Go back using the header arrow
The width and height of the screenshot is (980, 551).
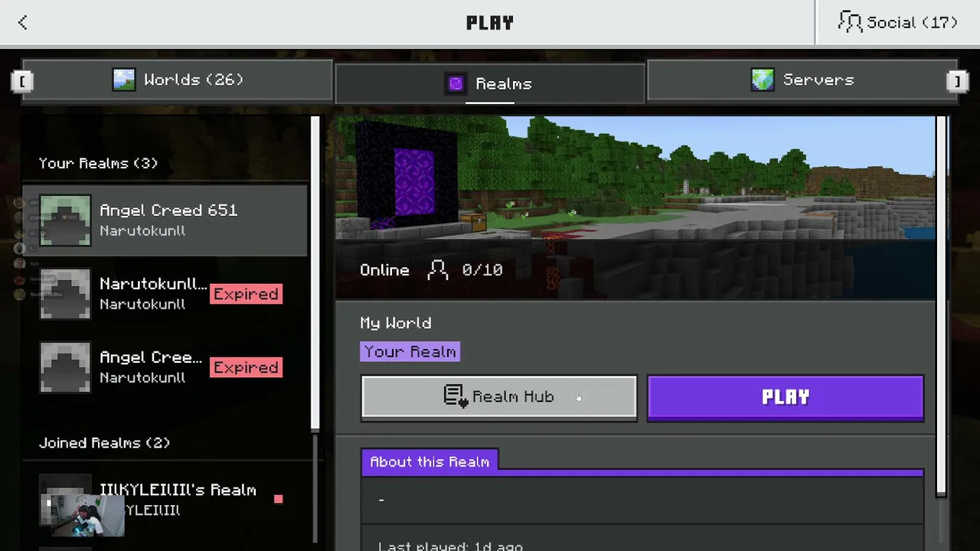pos(23,23)
